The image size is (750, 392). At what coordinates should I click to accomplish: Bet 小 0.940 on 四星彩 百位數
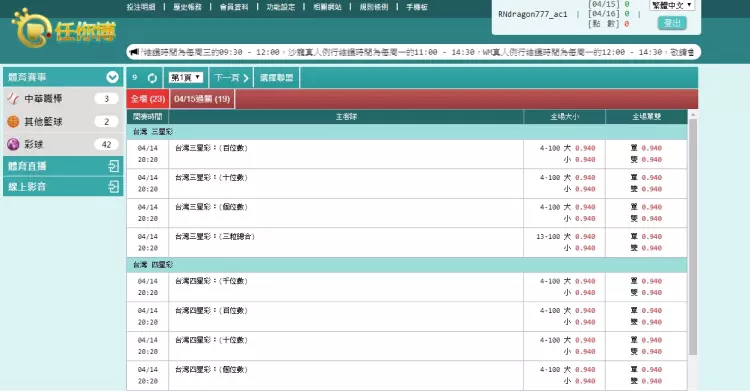click(585, 322)
